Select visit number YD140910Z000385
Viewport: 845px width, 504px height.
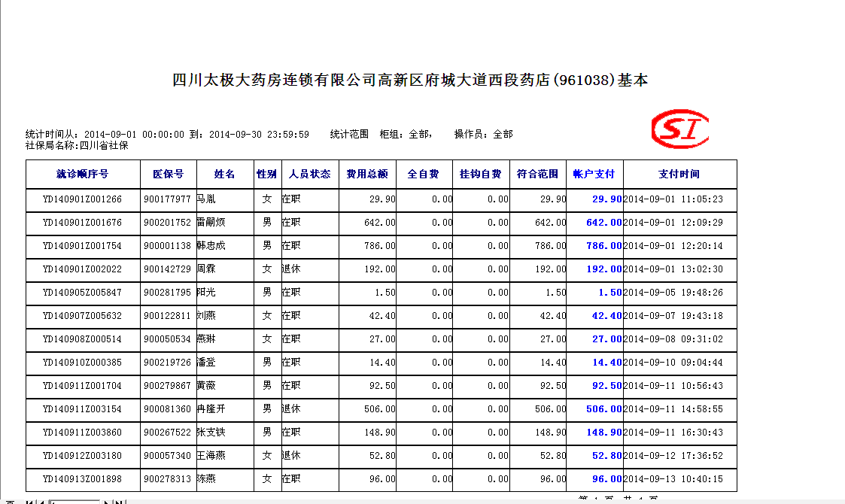click(x=83, y=363)
